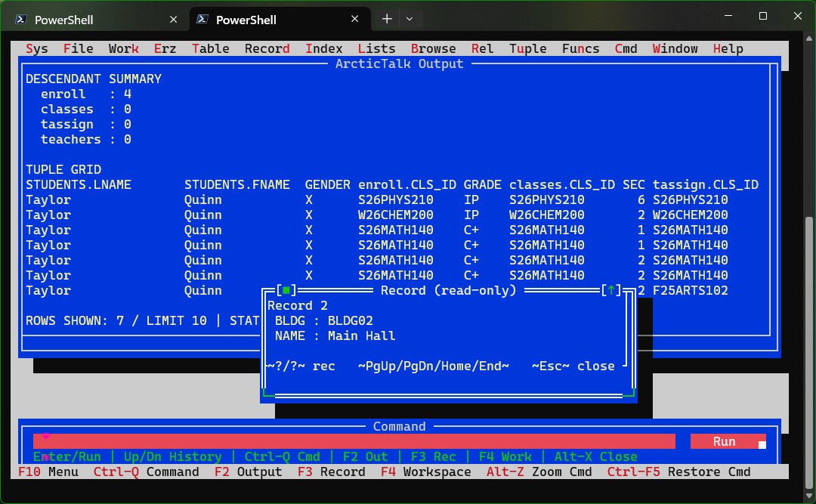Image resolution: width=816 pixels, height=504 pixels.
Task: Click the BLDG02 value in Record dialog
Action: tap(351, 320)
